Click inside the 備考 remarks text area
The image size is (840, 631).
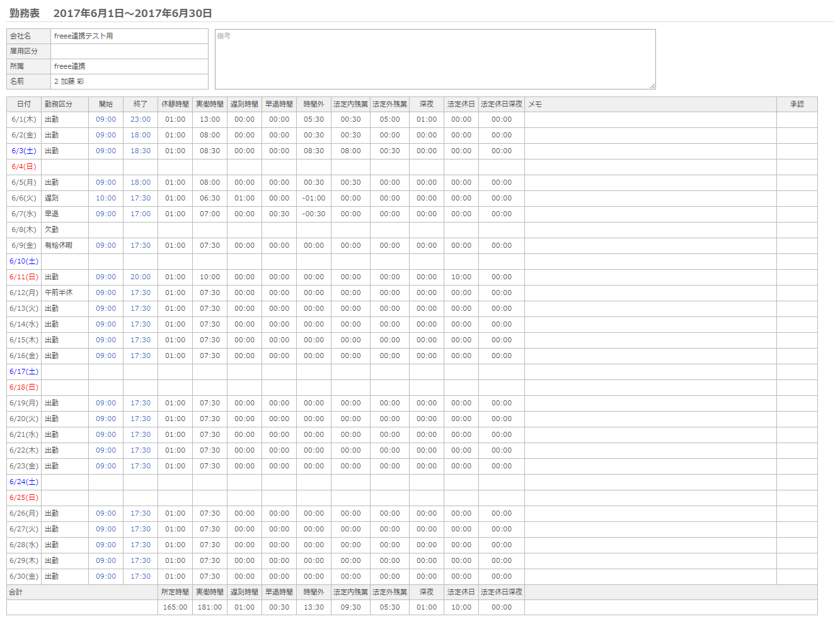(x=435, y=59)
